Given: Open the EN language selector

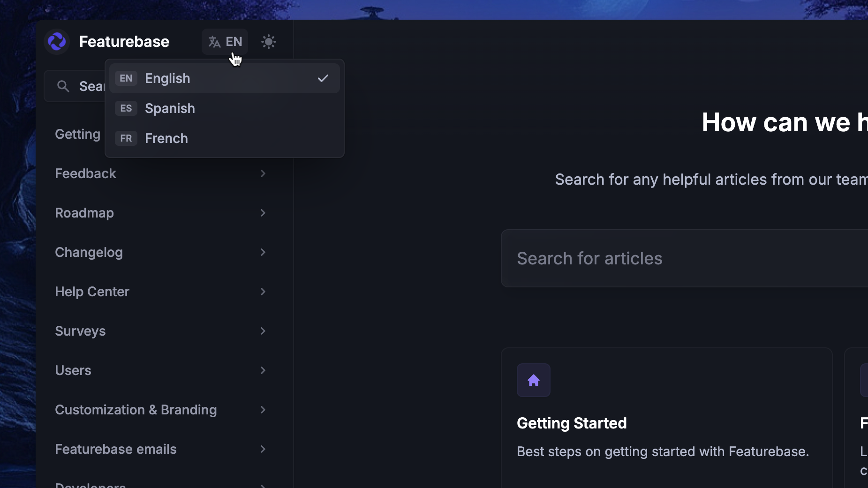Looking at the screenshot, I should click(x=225, y=42).
